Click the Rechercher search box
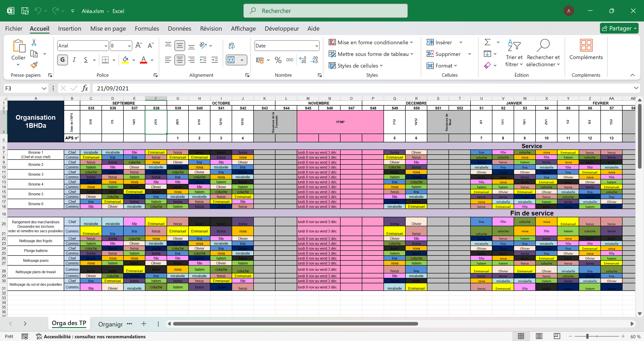644x341 pixels. [325, 11]
